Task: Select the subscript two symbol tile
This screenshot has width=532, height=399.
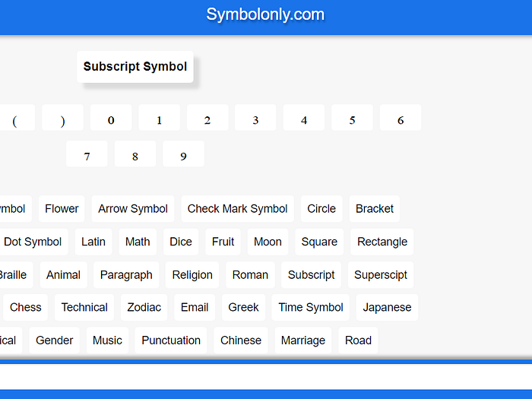Action: tap(207, 119)
